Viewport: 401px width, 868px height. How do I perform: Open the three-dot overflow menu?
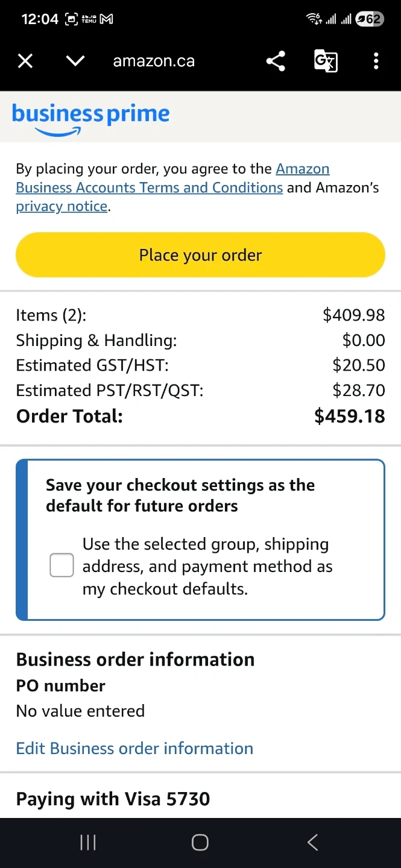click(x=376, y=61)
